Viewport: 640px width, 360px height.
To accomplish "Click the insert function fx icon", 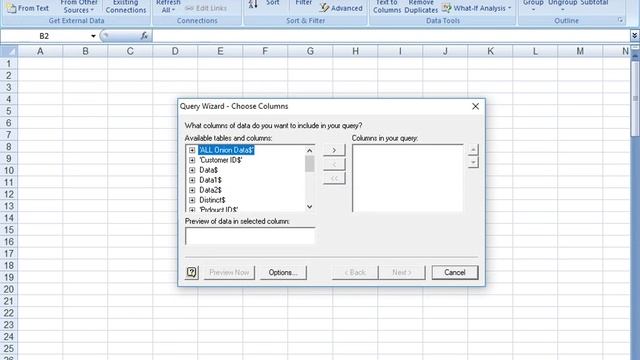I will (144, 36).
